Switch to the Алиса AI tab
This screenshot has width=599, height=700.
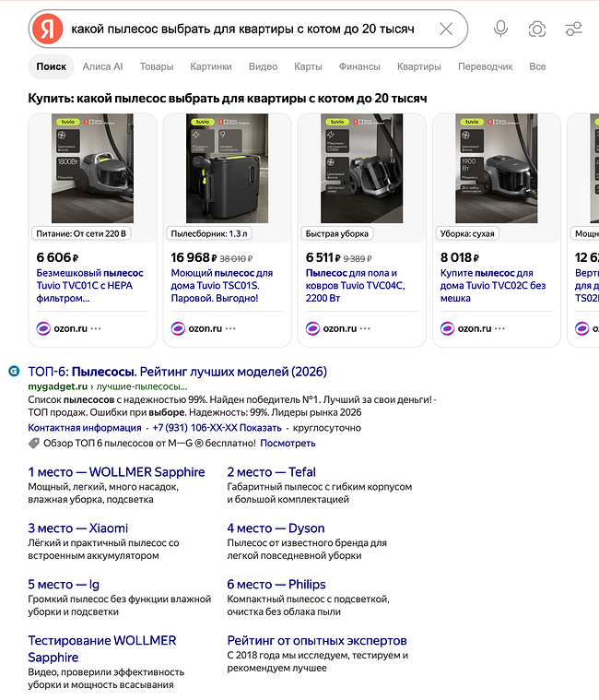(102, 66)
